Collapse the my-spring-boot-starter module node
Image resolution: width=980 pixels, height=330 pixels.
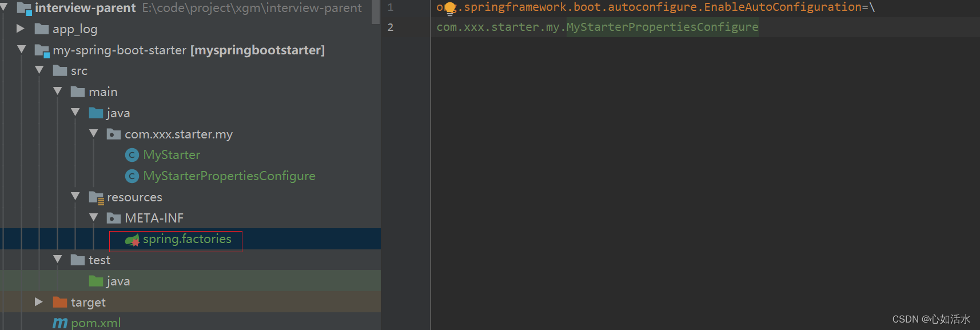tap(21, 49)
